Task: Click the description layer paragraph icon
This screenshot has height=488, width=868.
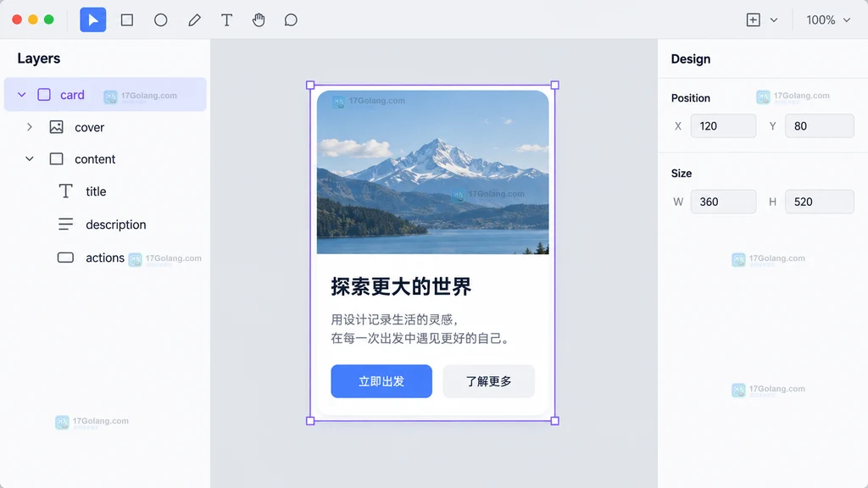Action: pos(65,224)
